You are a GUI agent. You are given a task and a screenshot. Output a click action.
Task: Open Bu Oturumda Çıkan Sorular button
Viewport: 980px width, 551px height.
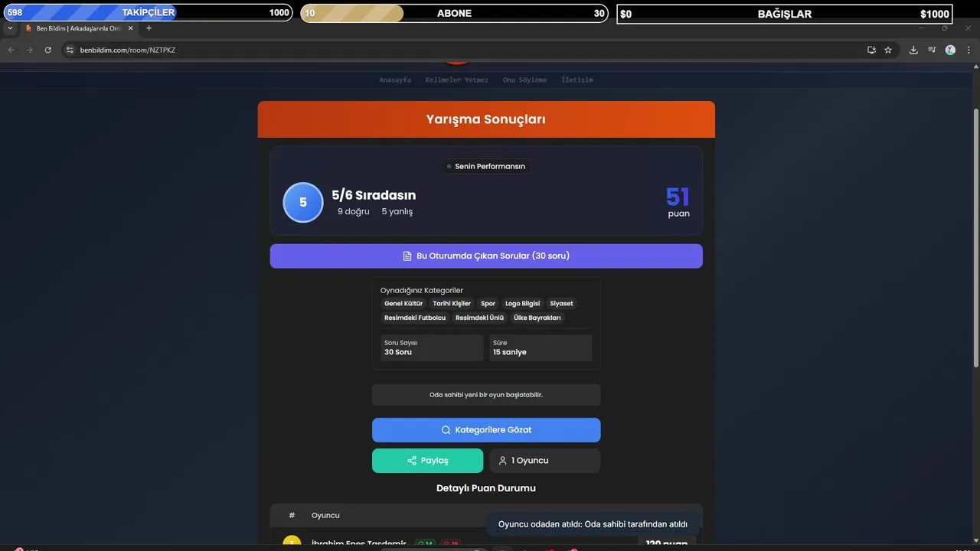486,256
